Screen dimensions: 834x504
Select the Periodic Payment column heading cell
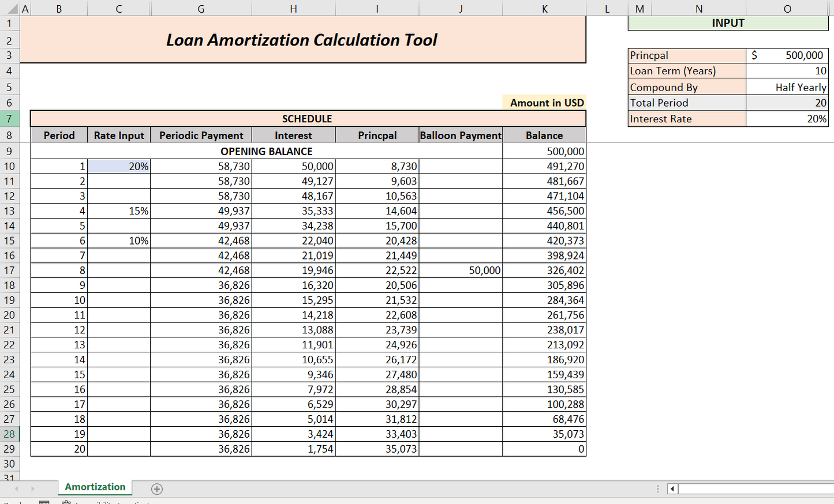[x=201, y=136]
